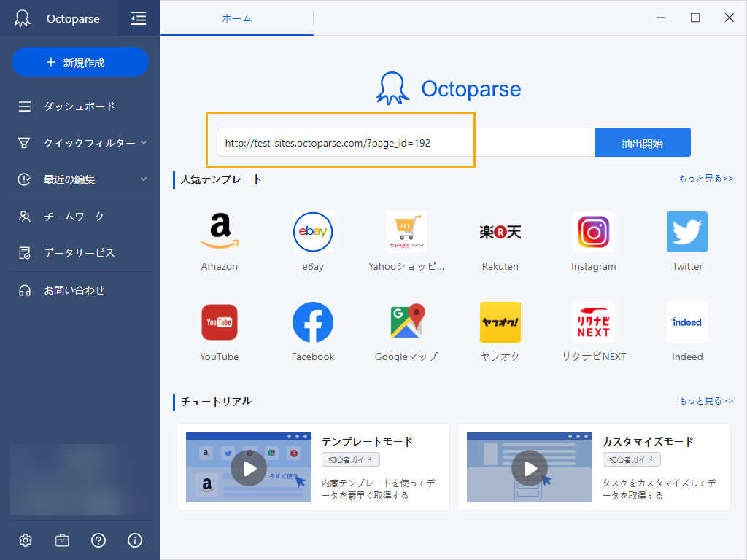Click the お問い合わせ headset icon

tap(25, 290)
